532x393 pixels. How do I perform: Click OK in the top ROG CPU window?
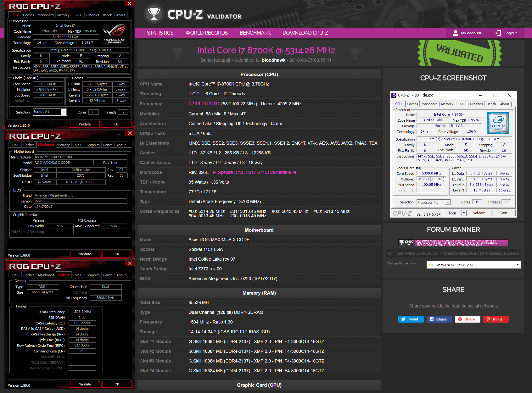click(117, 124)
